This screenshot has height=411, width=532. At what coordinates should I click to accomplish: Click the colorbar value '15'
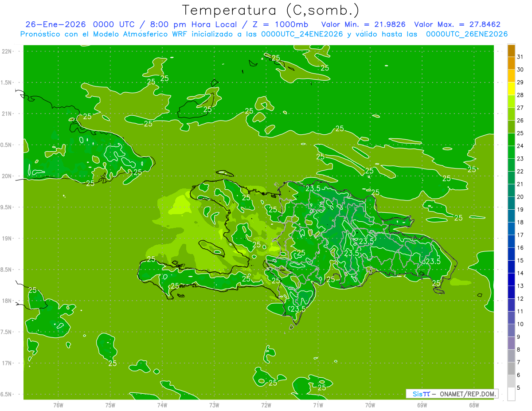[520, 261]
